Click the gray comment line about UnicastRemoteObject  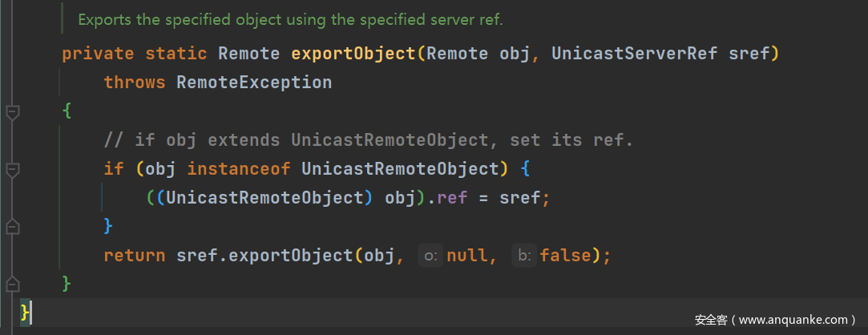(x=368, y=140)
